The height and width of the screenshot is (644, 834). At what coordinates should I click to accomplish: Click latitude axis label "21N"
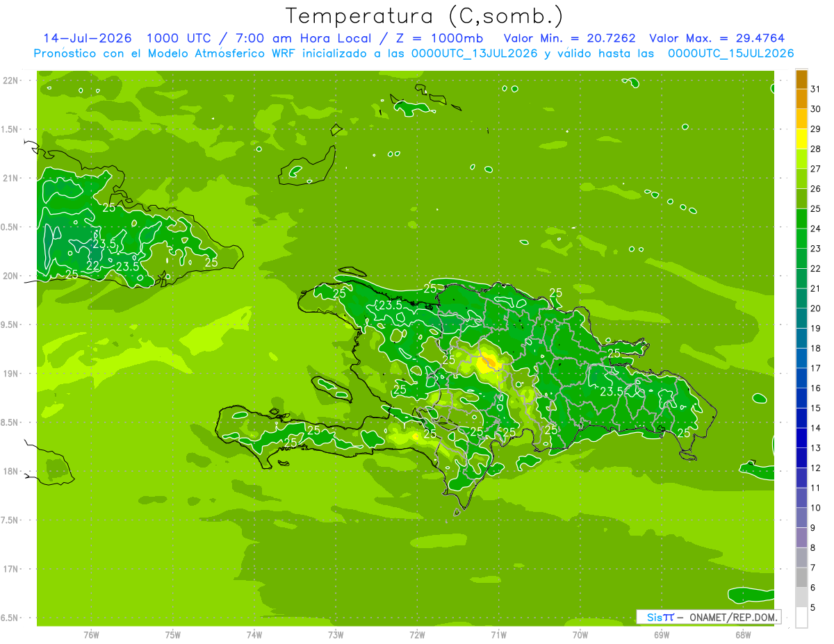click(x=11, y=178)
